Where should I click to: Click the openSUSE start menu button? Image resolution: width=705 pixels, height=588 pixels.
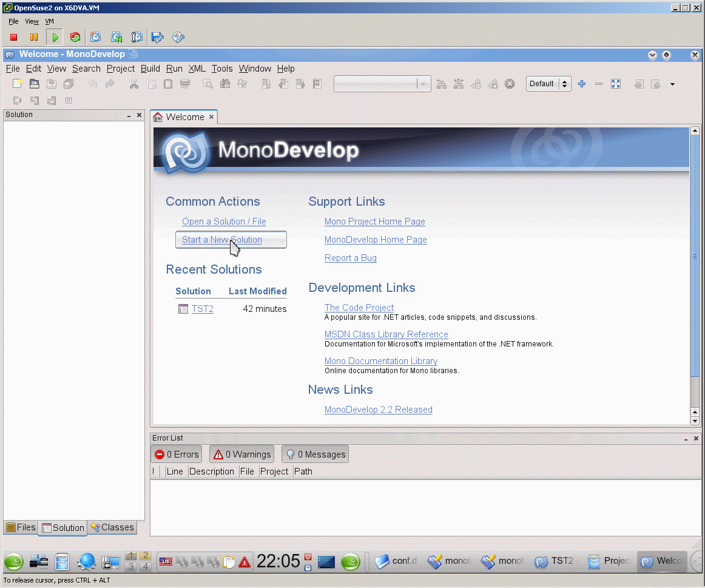click(14, 562)
